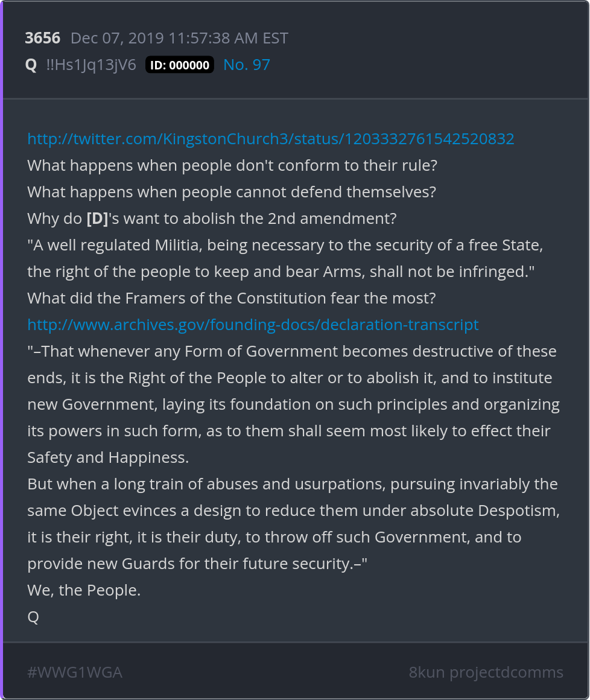
Task: Click the "ID: 000000" badge
Action: [x=180, y=65]
